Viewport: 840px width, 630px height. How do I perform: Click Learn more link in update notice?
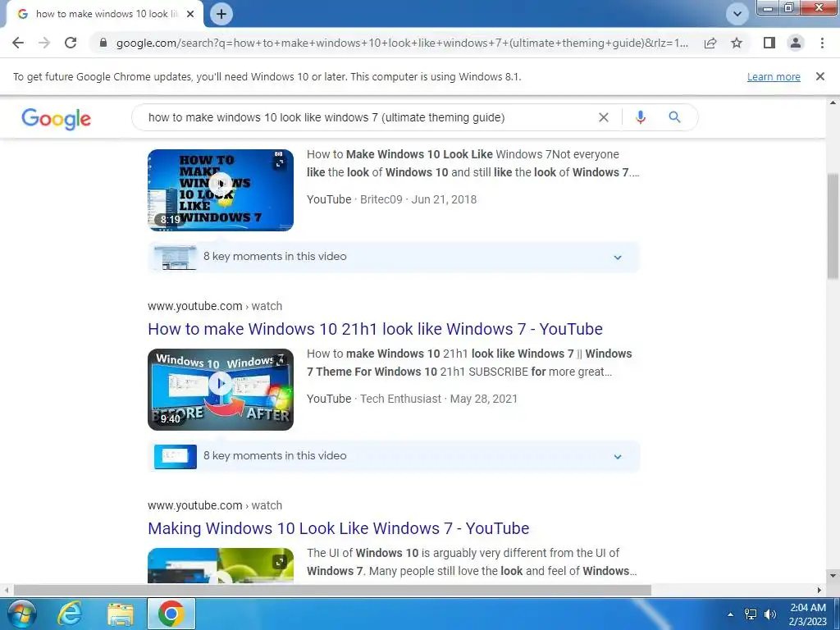click(774, 76)
